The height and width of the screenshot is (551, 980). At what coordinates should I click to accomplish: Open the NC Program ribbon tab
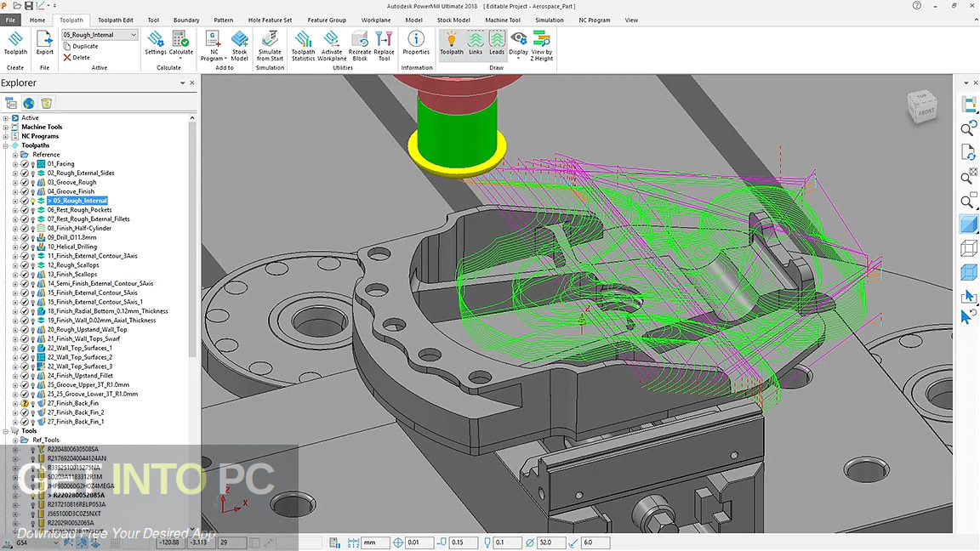595,20
